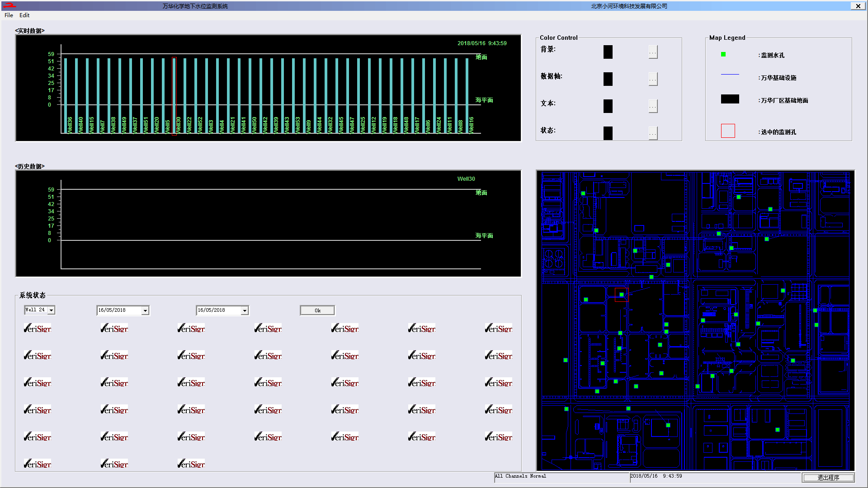Click the Well41 label in realtime chart
Screen dimensions: 868x488
(x=244, y=125)
